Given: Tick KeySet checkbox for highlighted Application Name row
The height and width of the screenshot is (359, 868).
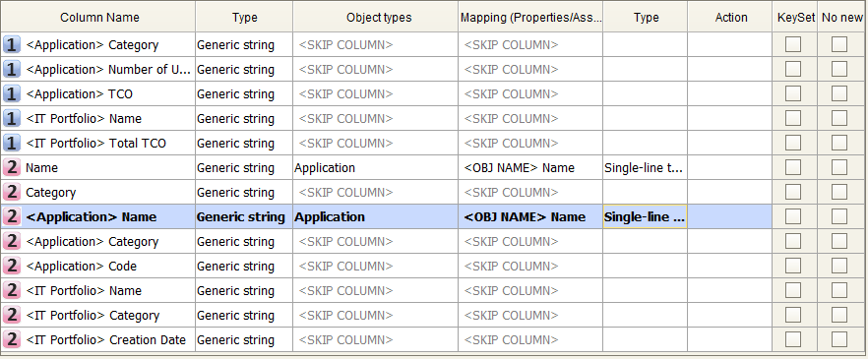Looking at the screenshot, I should coord(793,216).
